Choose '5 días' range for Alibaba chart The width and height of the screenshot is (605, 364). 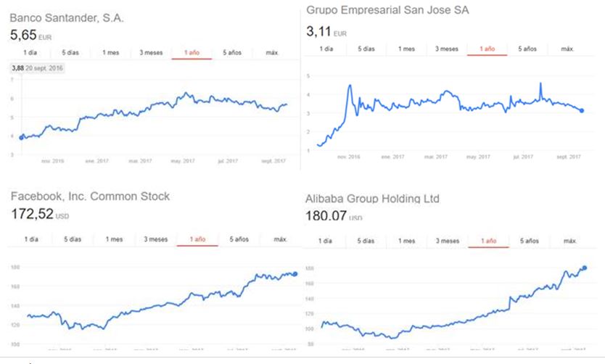(366, 240)
